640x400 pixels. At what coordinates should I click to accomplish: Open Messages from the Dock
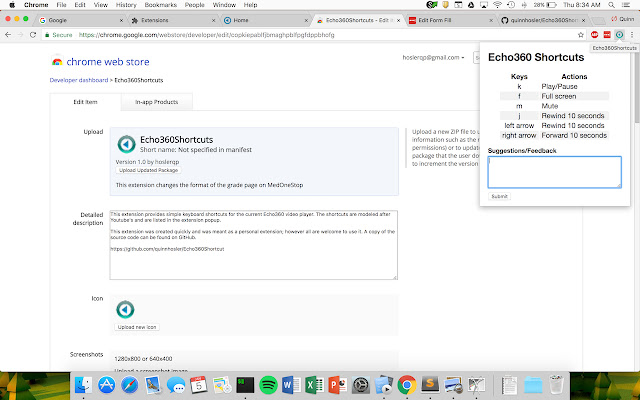click(176, 385)
